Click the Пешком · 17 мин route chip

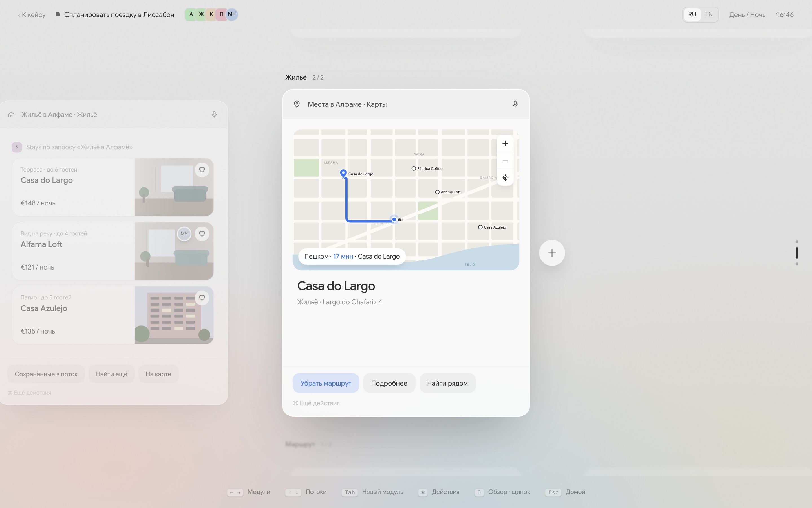(x=352, y=256)
